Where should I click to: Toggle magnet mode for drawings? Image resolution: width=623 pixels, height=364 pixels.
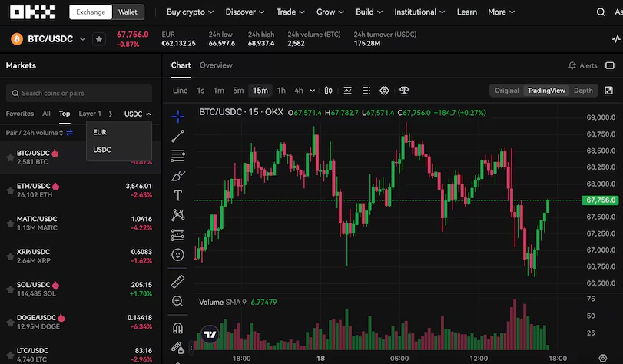pos(177,328)
